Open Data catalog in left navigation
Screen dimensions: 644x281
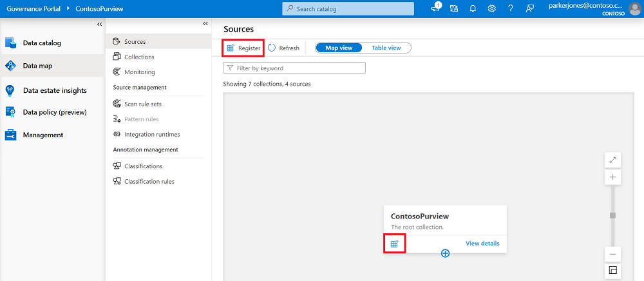pos(42,43)
